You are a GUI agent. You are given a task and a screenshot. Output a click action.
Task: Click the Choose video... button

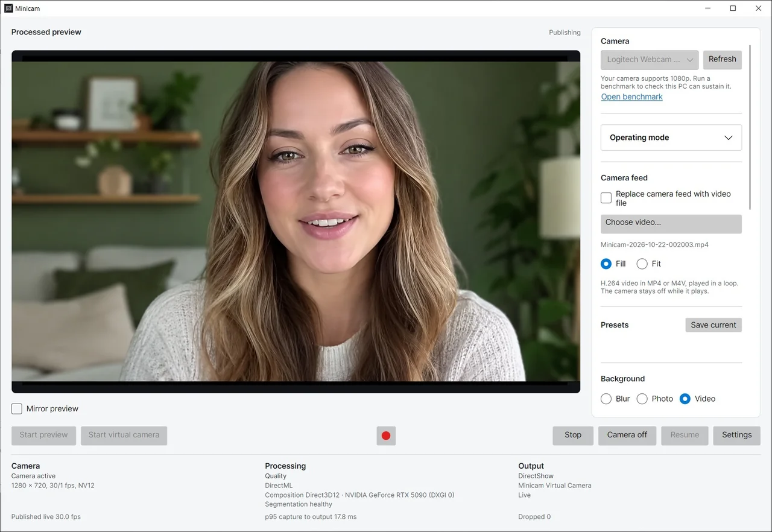pyautogui.click(x=671, y=224)
